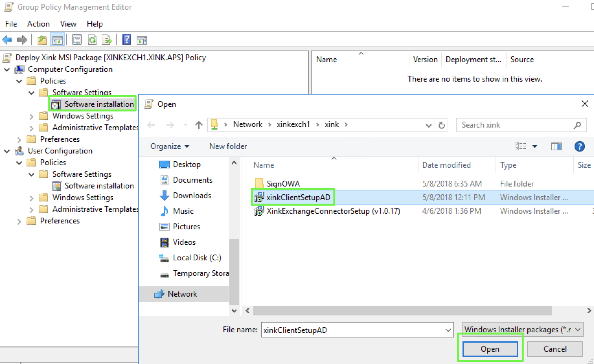Open the Open dialog help icon
This screenshot has height=364, width=594.
(x=579, y=146)
